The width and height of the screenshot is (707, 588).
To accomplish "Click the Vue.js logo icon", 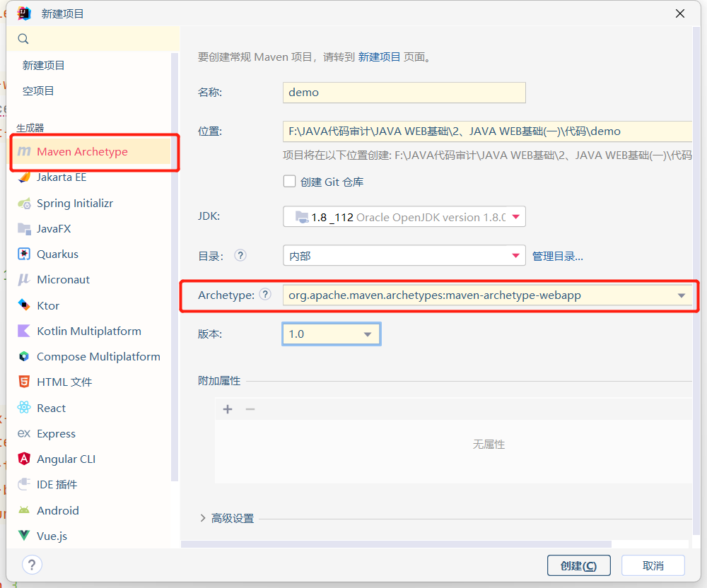I will click(x=24, y=535).
